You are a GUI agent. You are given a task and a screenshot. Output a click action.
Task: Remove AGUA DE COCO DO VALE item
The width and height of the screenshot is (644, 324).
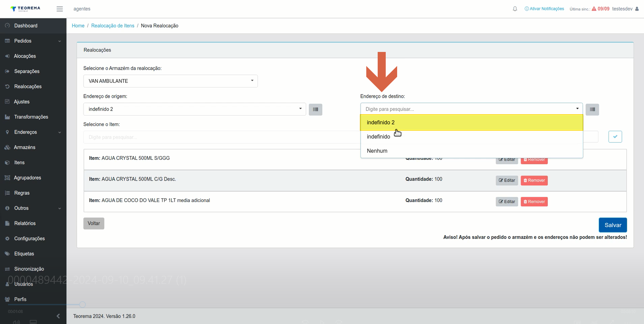click(x=534, y=202)
